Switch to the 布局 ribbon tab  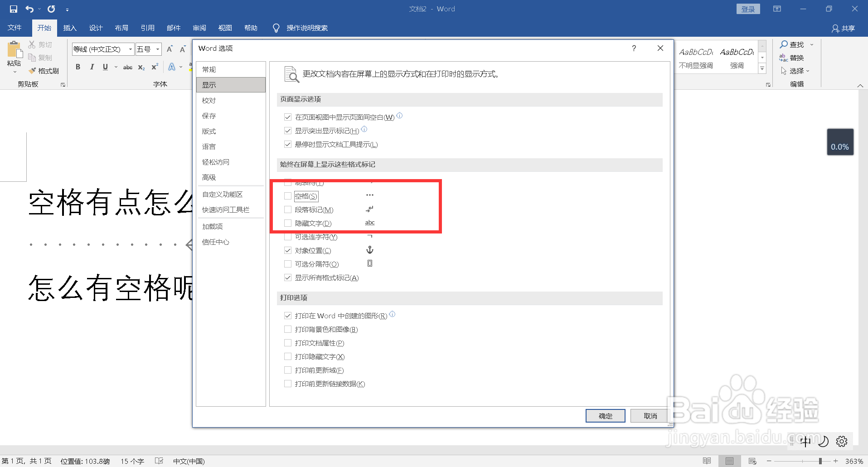(121, 28)
